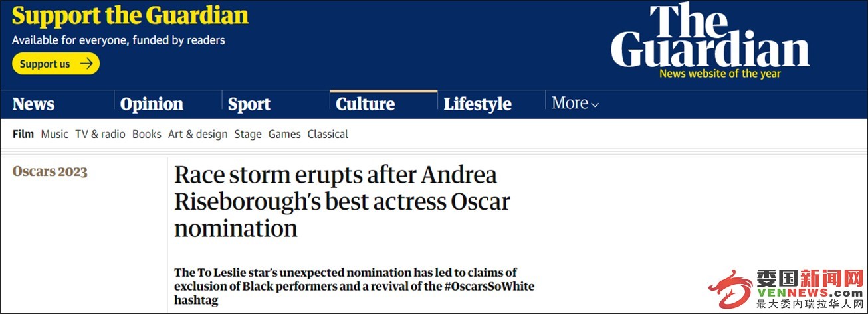Open Art & design subsection

click(198, 134)
